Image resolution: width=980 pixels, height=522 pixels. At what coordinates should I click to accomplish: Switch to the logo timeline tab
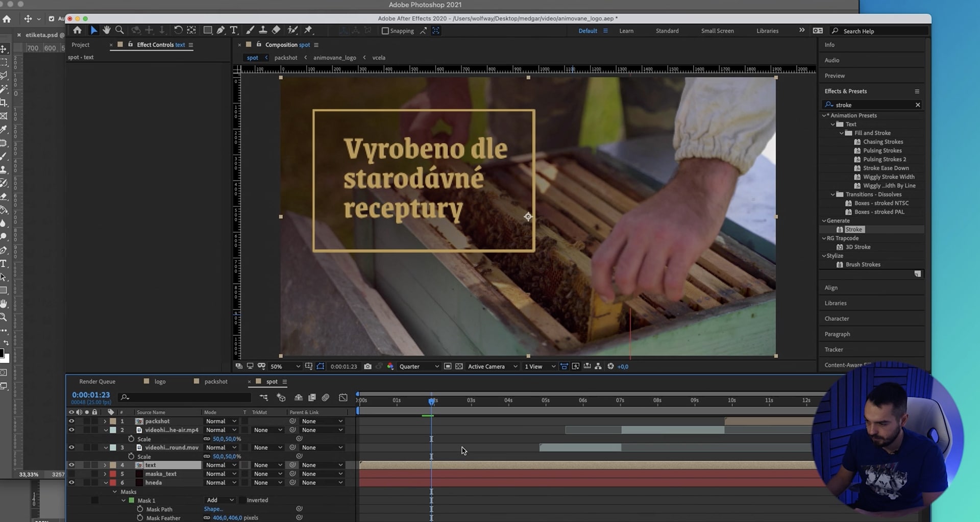point(160,382)
